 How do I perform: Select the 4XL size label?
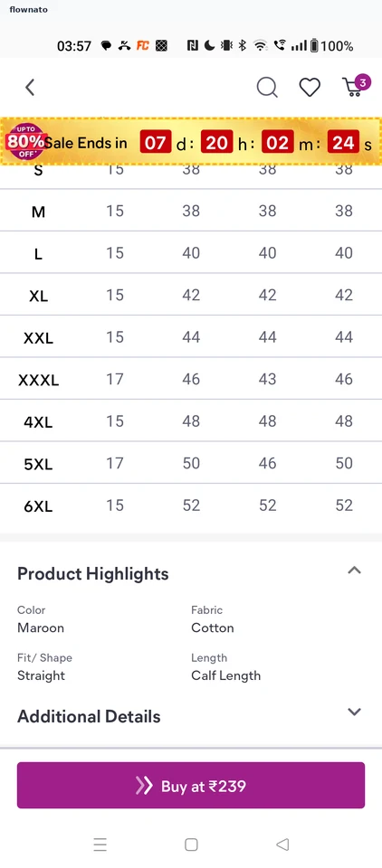(38, 422)
